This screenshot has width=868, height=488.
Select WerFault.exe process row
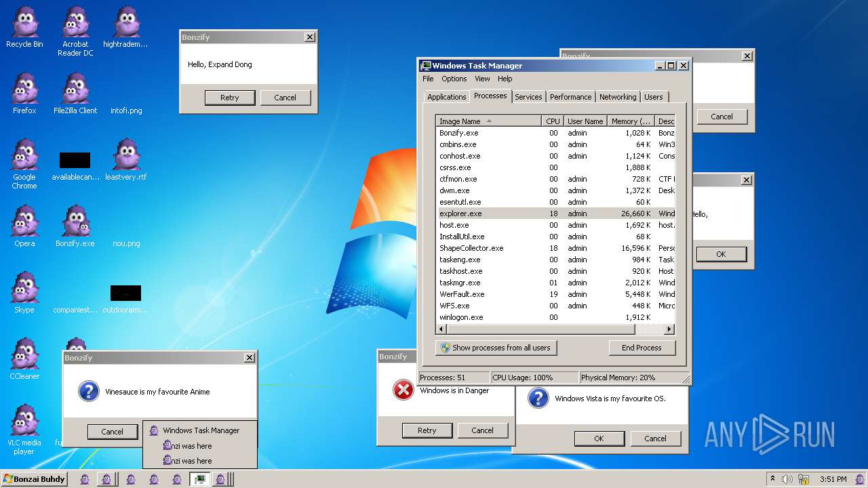(x=555, y=294)
